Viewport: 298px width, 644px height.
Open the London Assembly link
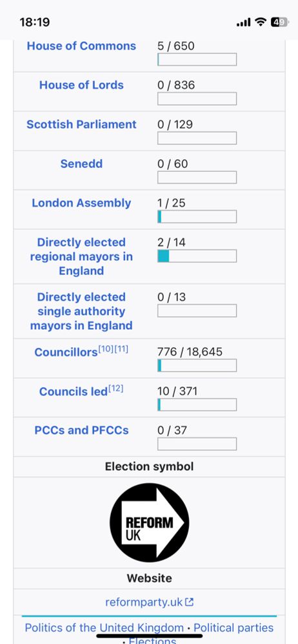81,203
